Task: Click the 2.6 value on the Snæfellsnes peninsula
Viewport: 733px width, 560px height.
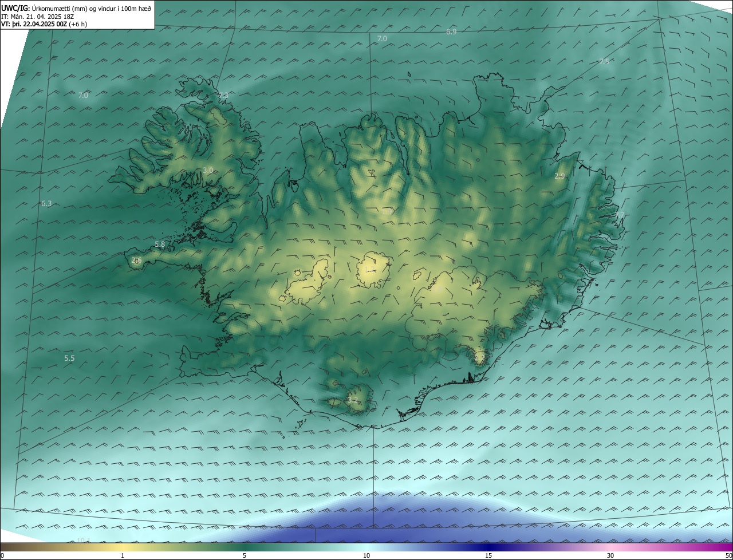Action: point(136,261)
